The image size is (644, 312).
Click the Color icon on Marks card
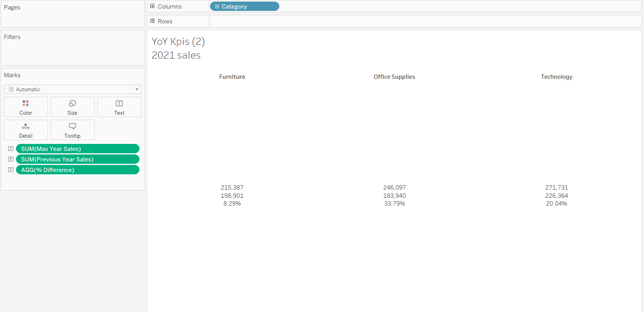[26, 103]
